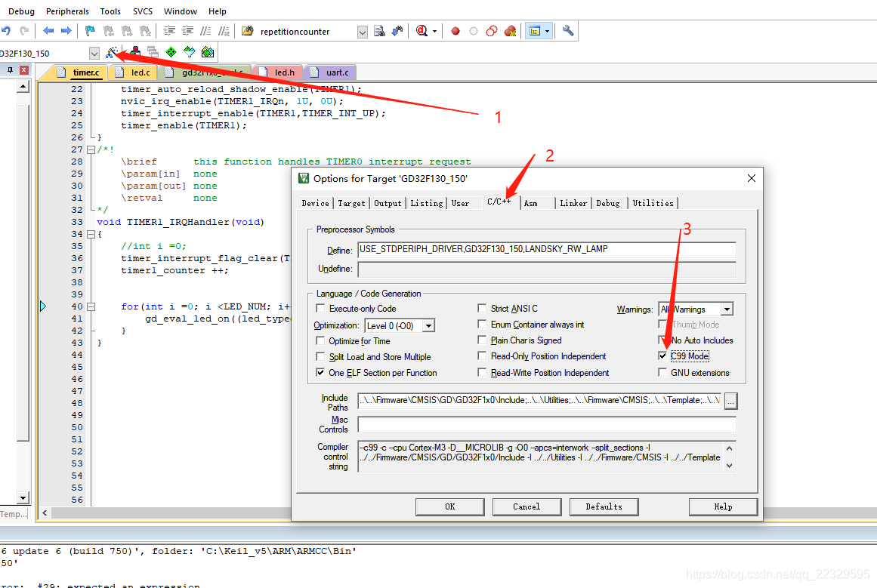Open the debug icon dropdown arrow
The height and width of the screenshot is (588, 877).
[x=434, y=31]
